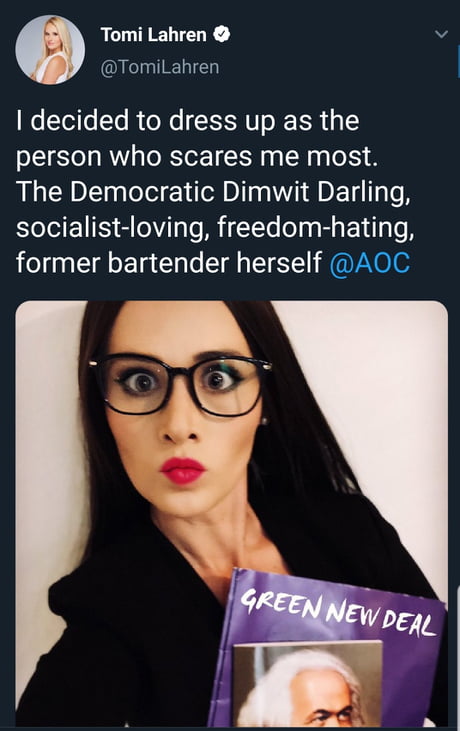Click the 'Green New Deal' book title
460x731 pixels.
(339, 612)
